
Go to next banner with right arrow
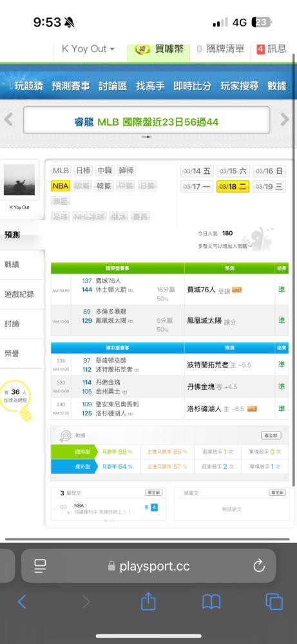[285, 120]
